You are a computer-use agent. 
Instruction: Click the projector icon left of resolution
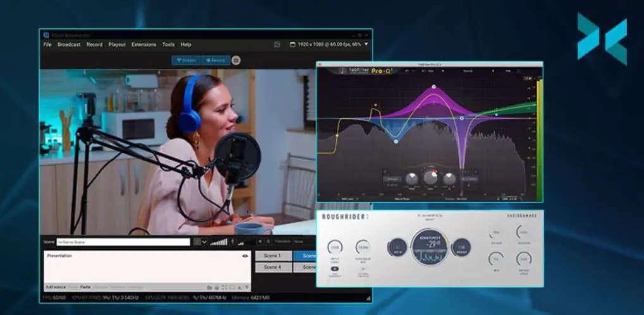pyautogui.click(x=277, y=44)
